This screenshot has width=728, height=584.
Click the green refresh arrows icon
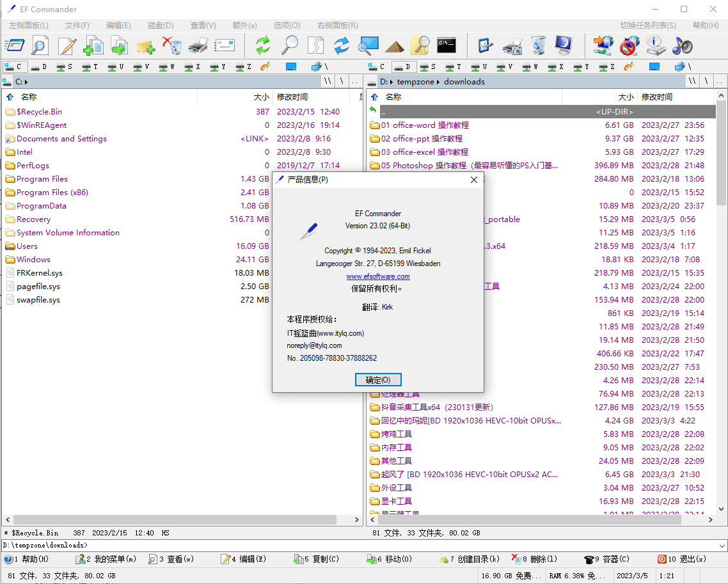263,45
